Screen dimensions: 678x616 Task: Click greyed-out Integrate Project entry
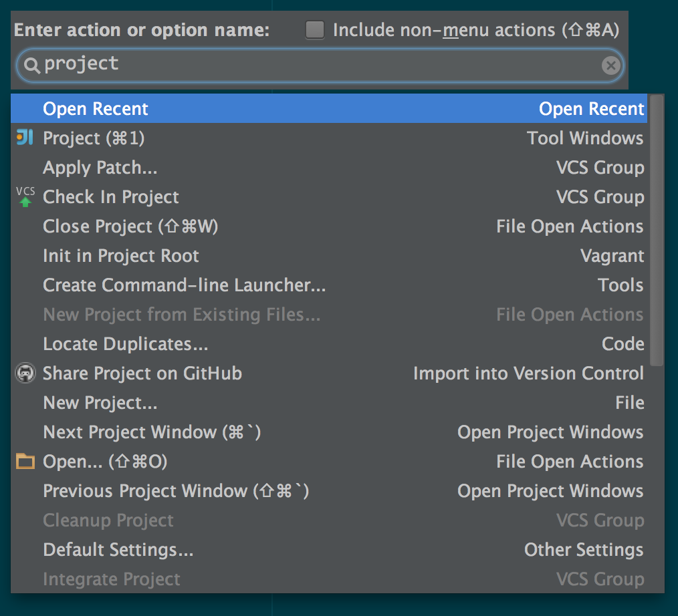click(x=329, y=579)
